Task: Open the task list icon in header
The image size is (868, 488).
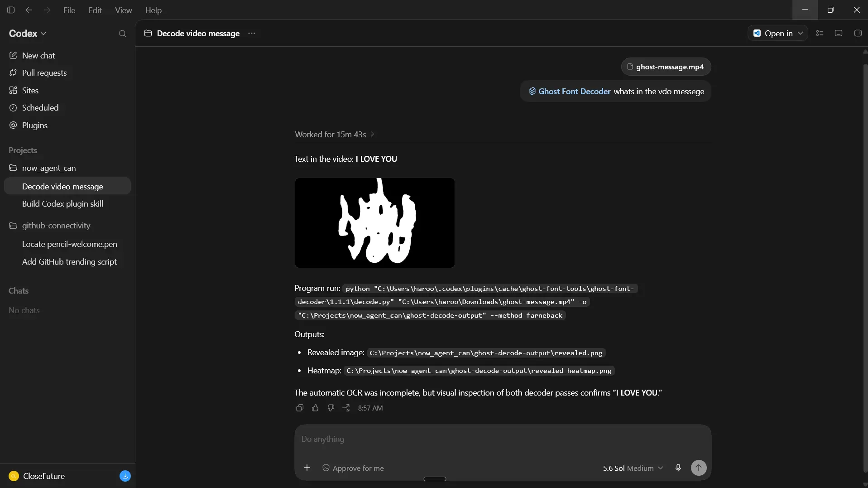Action: click(x=819, y=33)
